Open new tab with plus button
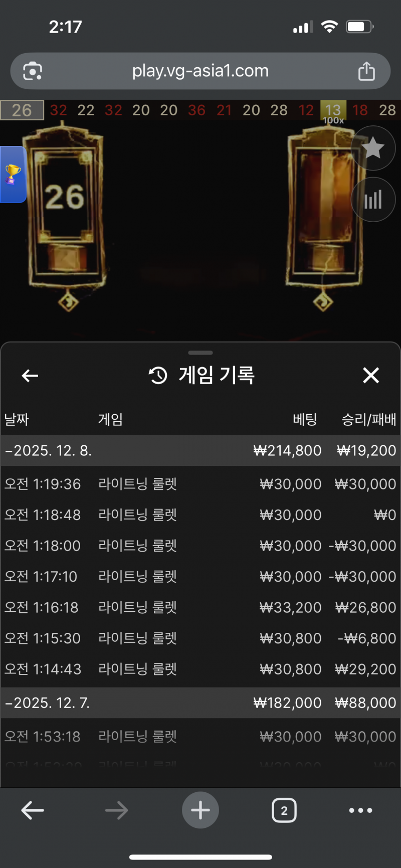 coord(200,810)
